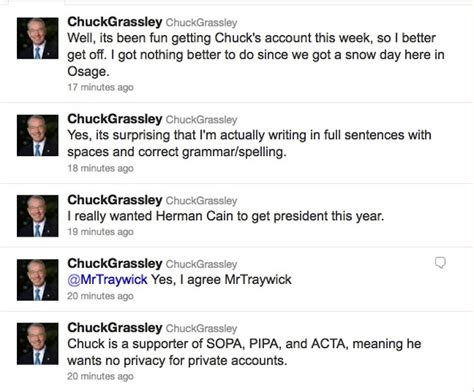The width and height of the screenshot is (474, 392).
Task: Click gray ChuckGrassley handle on MrTraywick reply
Action: (x=201, y=264)
